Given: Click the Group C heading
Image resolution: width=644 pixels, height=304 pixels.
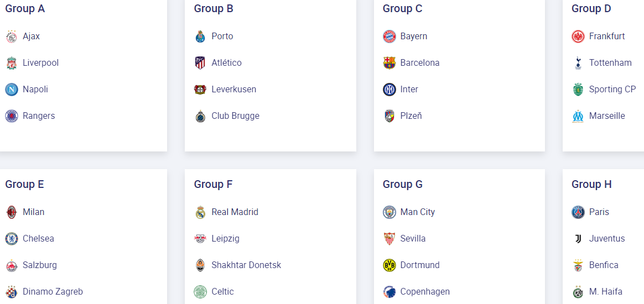Looking at the screenshot, I should point(402,9).
